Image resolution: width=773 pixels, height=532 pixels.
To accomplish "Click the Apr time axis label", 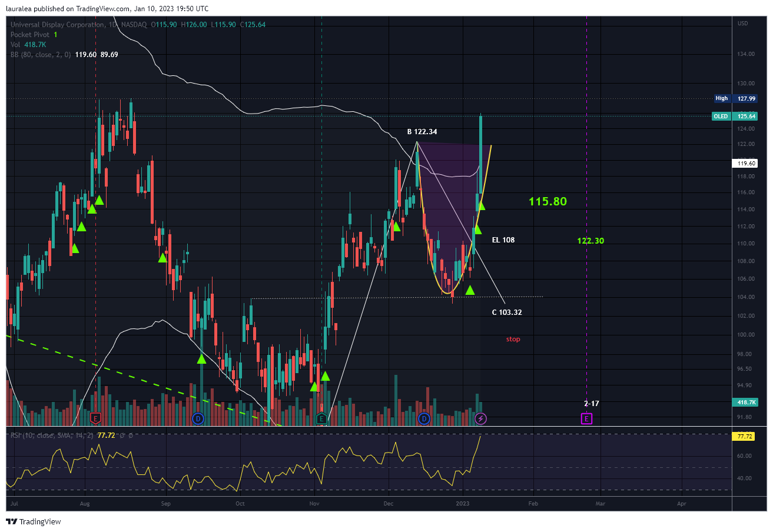I will [x=682, y=504].
